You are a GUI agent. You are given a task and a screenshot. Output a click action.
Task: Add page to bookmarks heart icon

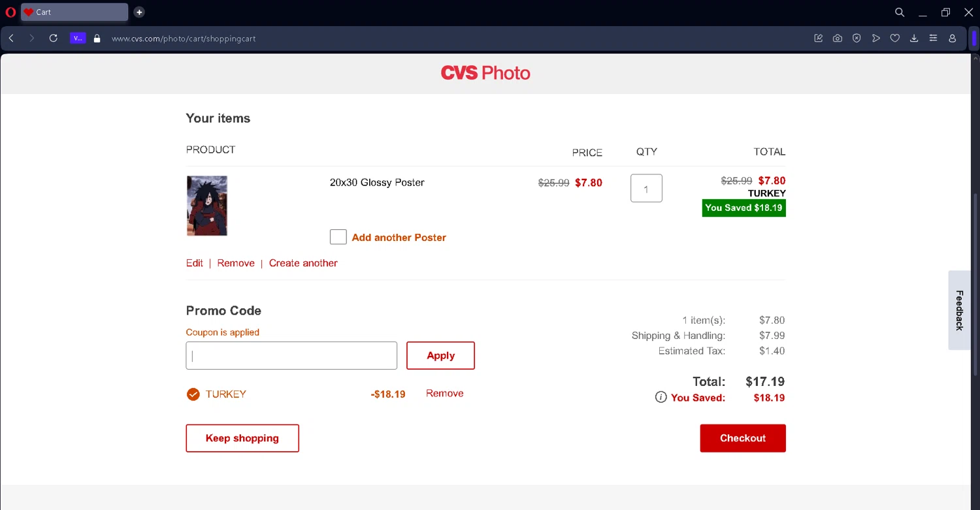click(895, 39)
